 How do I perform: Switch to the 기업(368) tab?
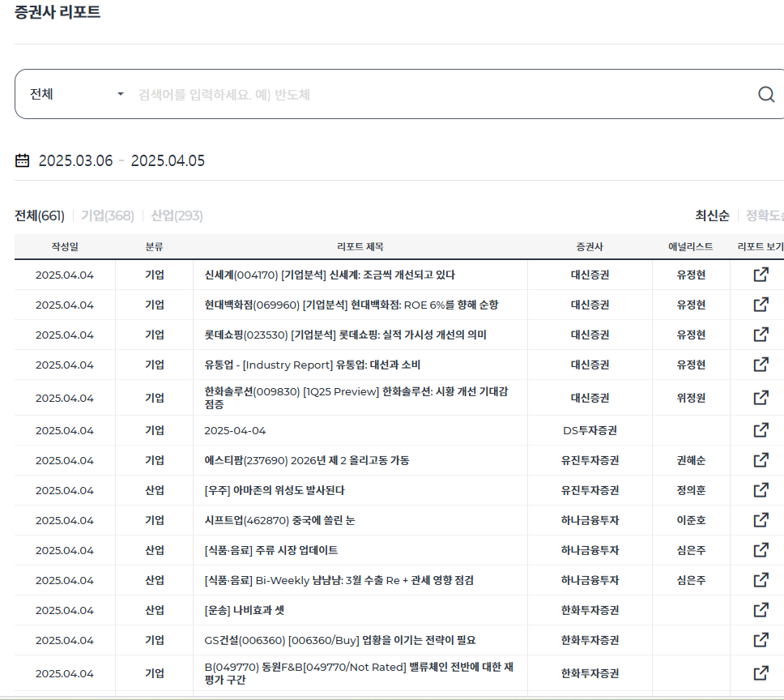108,216
